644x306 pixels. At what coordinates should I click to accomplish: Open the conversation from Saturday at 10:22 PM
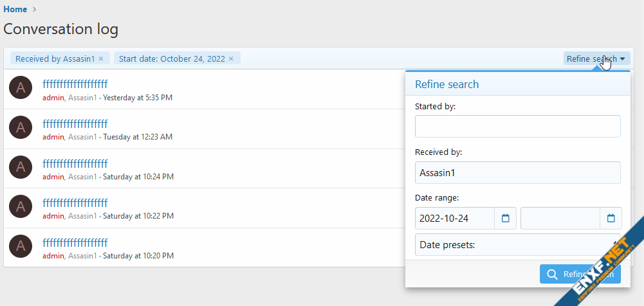(x=75, y=203)
